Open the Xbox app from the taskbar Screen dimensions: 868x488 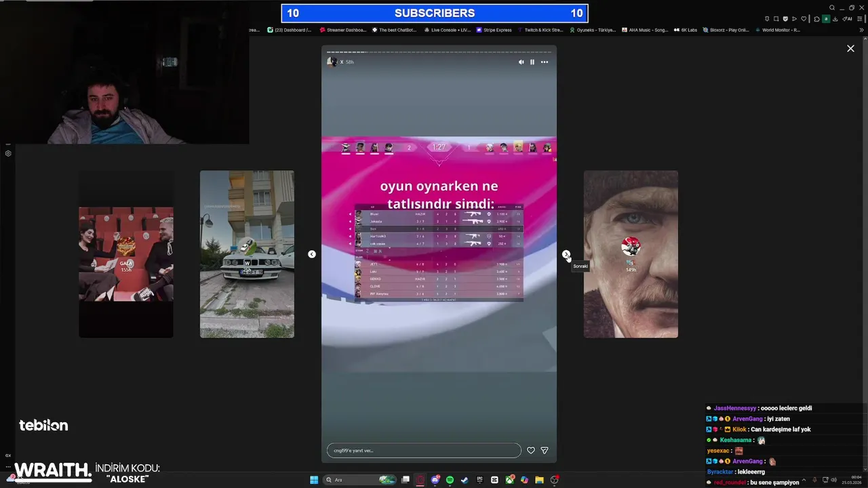click(509, 480)
